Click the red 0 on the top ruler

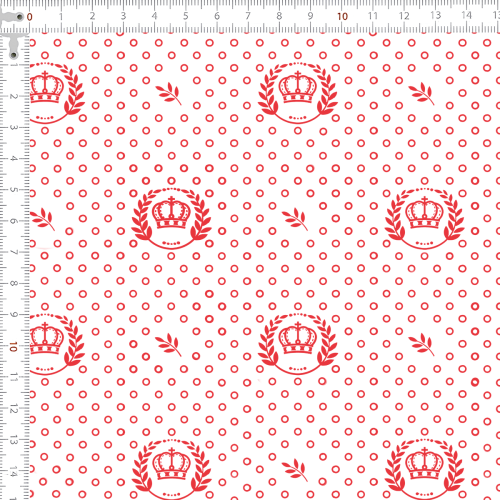point(29,17)
